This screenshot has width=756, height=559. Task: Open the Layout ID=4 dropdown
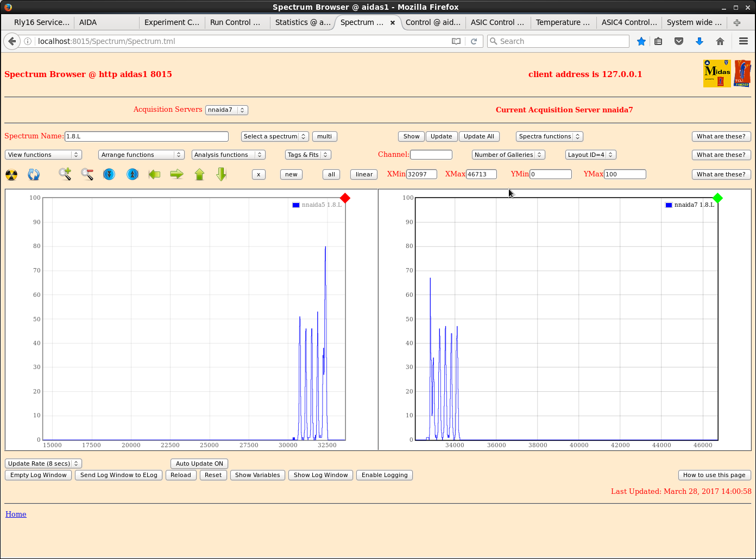pos(591,155)
